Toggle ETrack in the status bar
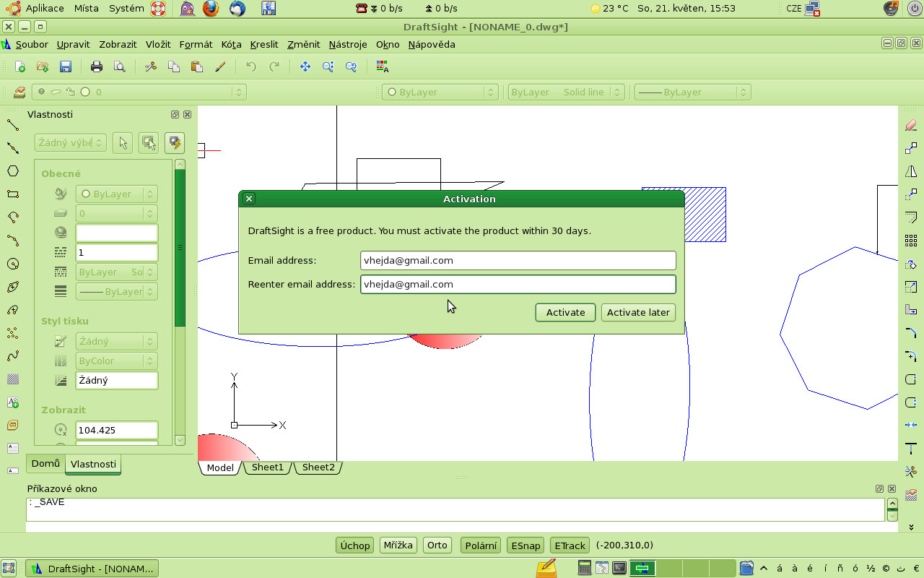This screenshot has width=924, height=578. coord(570,545)
